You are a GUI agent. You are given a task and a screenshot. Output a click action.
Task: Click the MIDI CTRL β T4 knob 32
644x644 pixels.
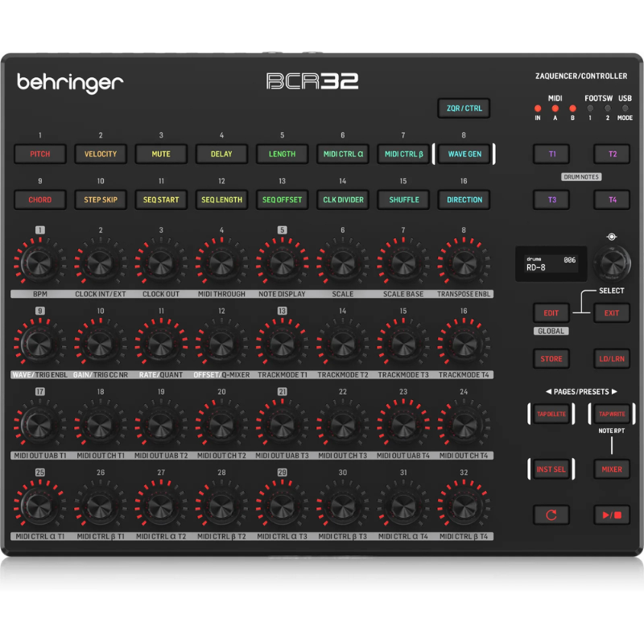[x=464, y=506]
